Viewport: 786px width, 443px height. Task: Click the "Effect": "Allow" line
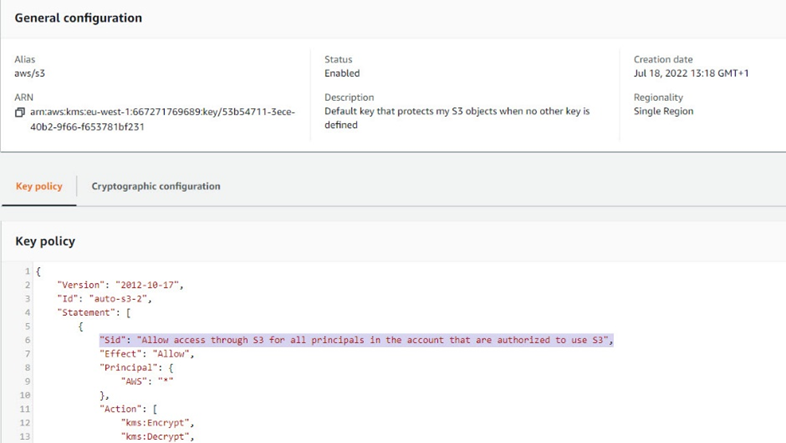146,354
